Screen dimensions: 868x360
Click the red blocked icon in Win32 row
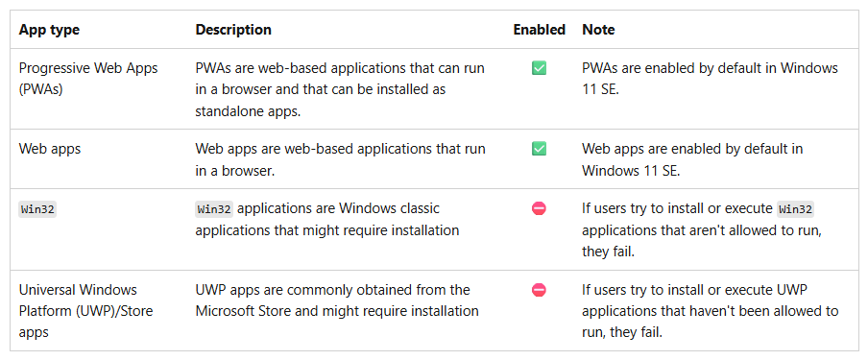pyautogui.click(x=539, y=208)
